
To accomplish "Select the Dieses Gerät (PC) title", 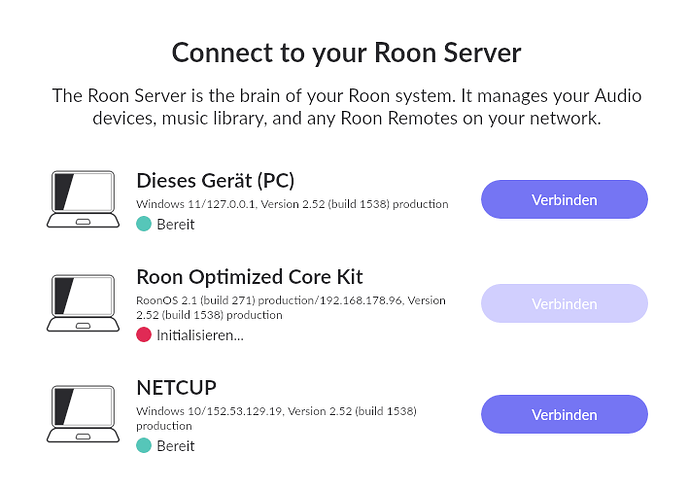I will [215, 180].
